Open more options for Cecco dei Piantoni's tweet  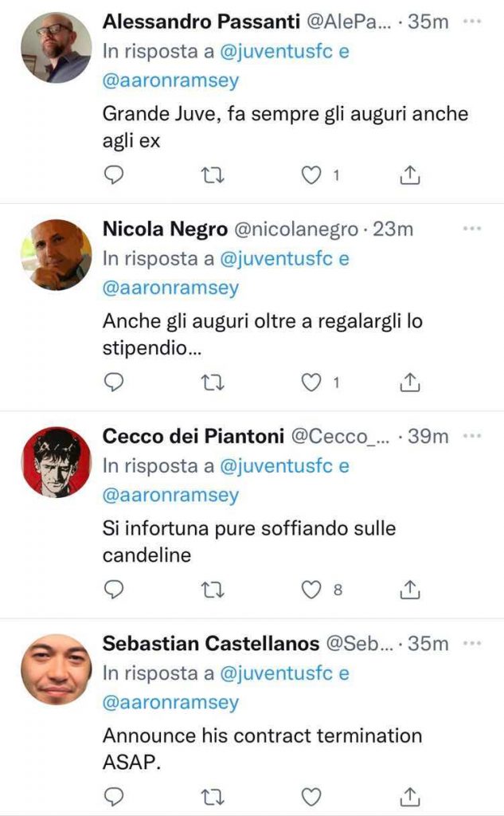click(472, 436)
